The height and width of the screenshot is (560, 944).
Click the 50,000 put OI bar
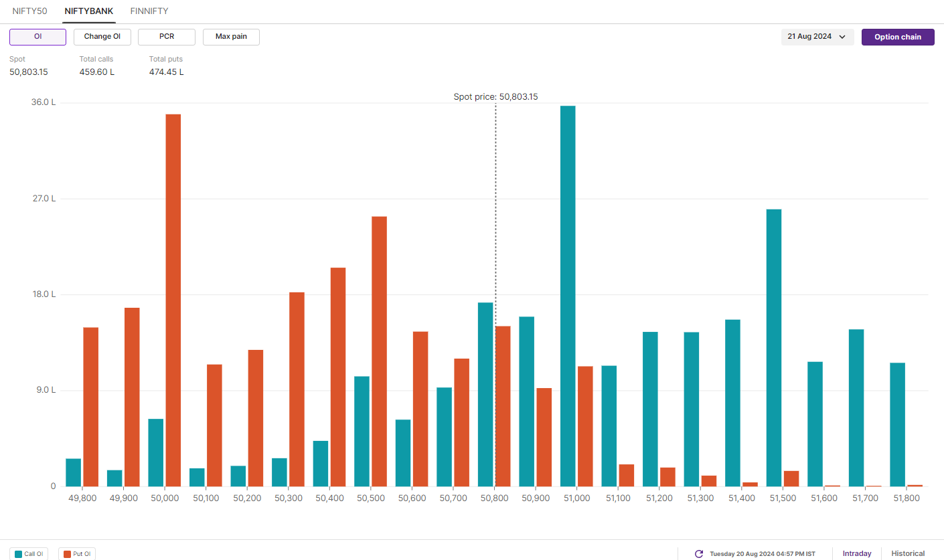(173, 300)
